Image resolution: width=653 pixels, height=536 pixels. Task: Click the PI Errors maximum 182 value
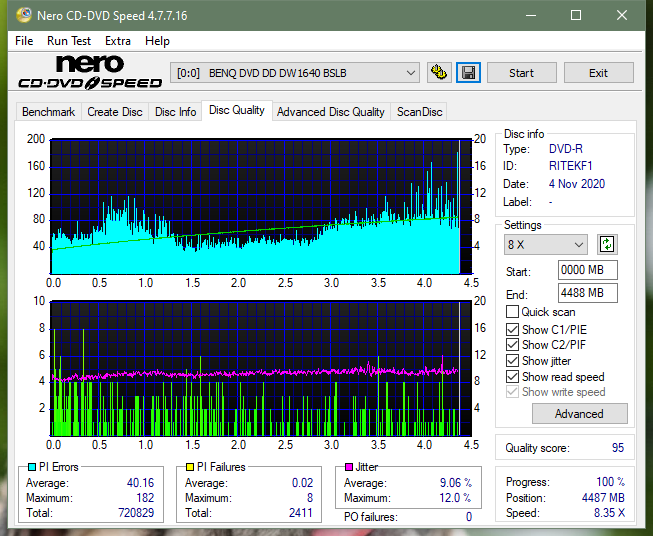(145, 498)
